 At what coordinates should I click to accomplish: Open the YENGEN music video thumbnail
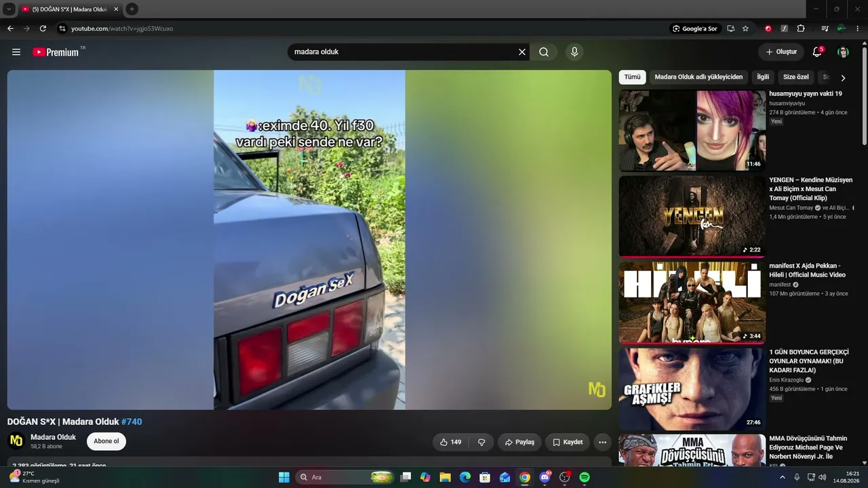click(x=692, y=216)
